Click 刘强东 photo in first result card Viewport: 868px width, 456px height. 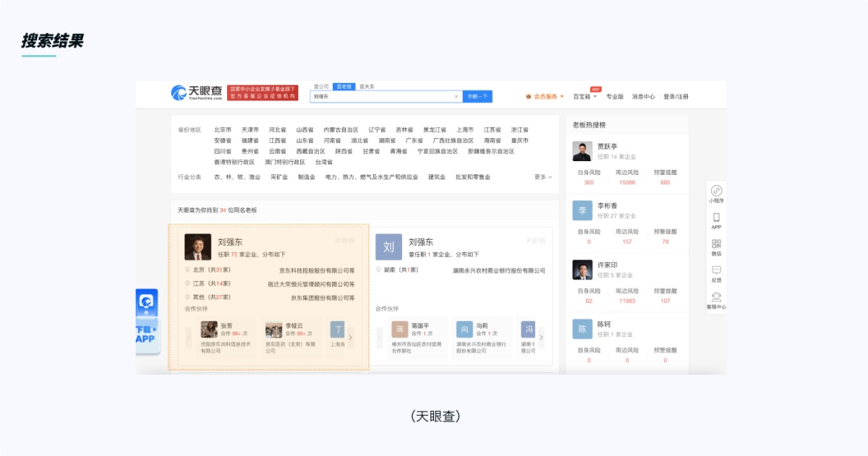tap(197, 247)
